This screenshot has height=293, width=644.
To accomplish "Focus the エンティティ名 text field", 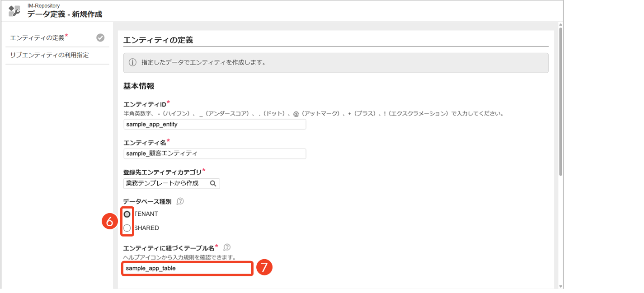I will [x=215, y=153].
